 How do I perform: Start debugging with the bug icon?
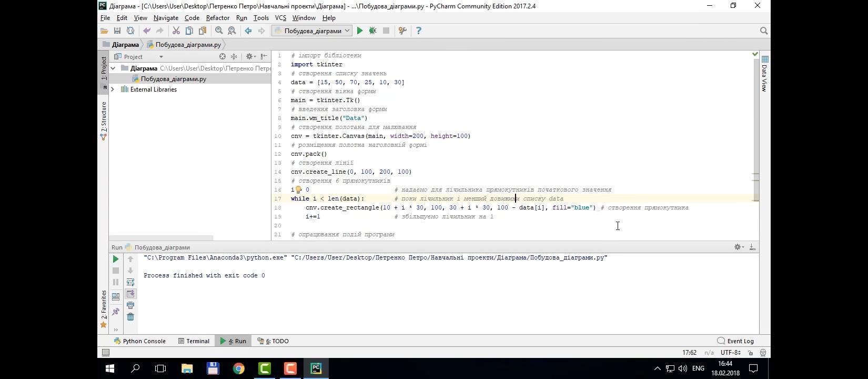coord(373,31)
